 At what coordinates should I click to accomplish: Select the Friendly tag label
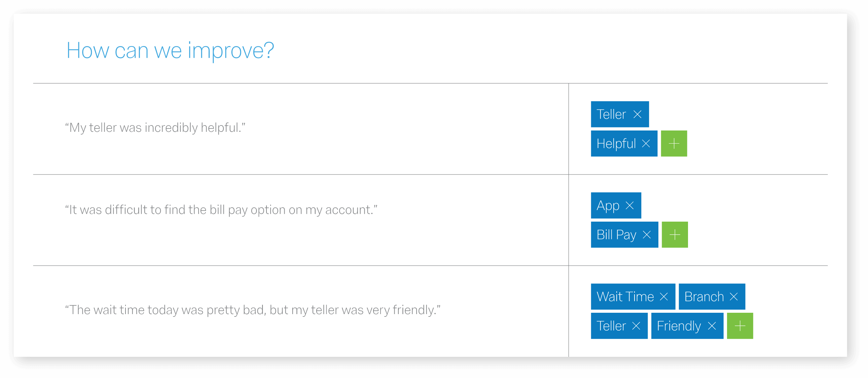click(679, 327)
